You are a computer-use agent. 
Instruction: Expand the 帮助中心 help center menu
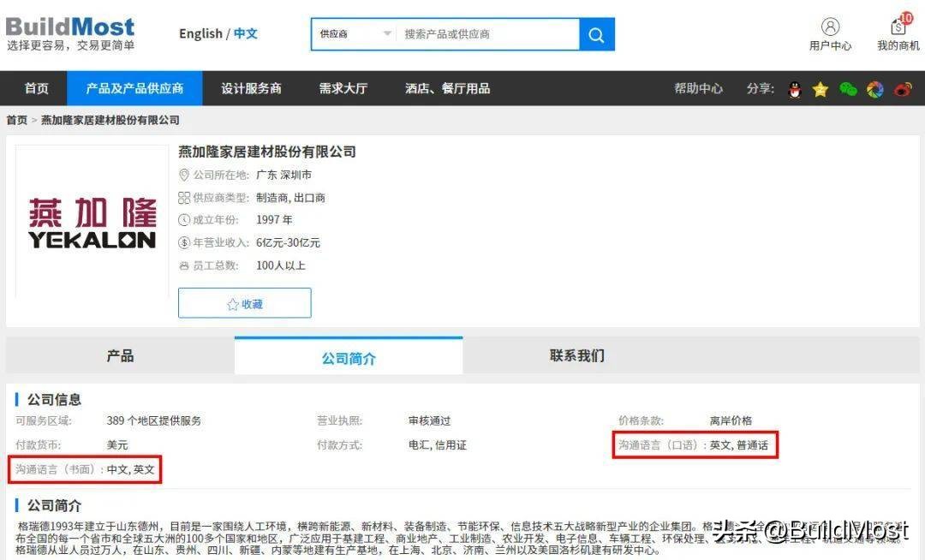697,88
